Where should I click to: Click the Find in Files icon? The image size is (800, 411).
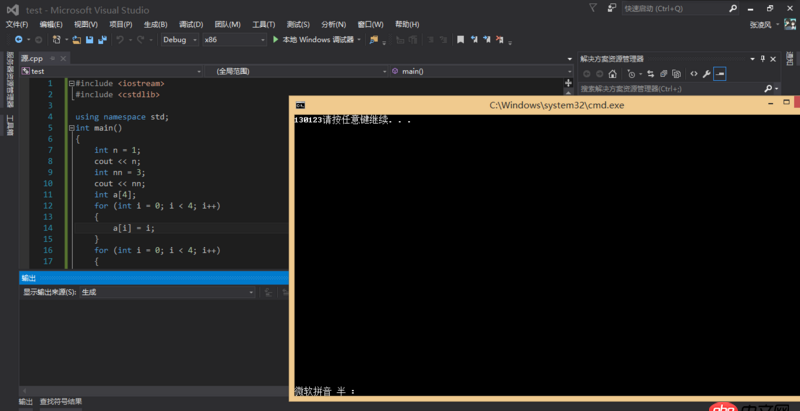tap(374, 40)
